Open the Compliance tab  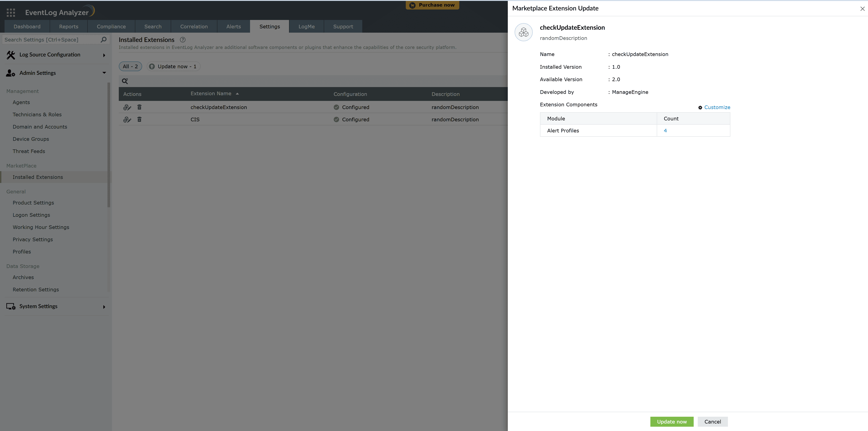tap(111, 27)
